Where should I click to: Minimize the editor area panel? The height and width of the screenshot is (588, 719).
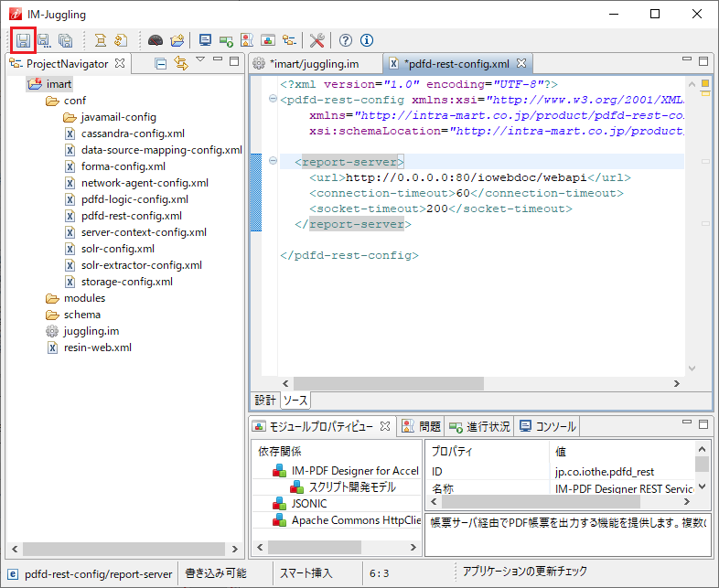(687, 60)
